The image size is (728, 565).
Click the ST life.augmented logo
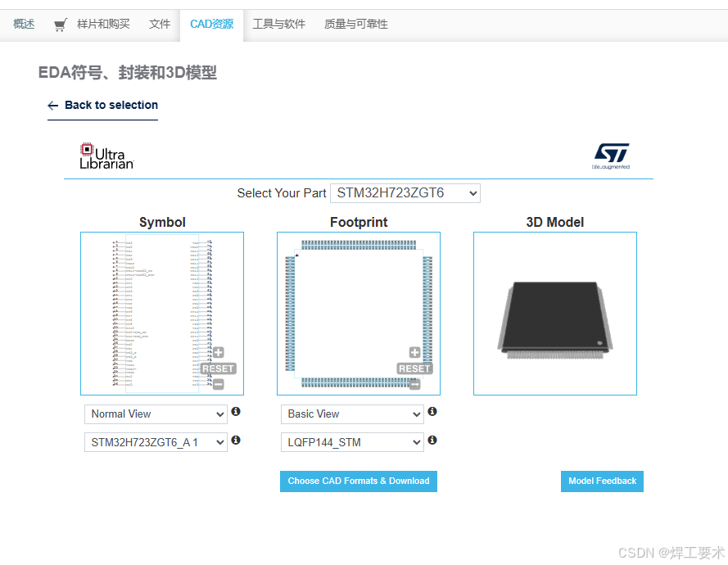[611, 156]
